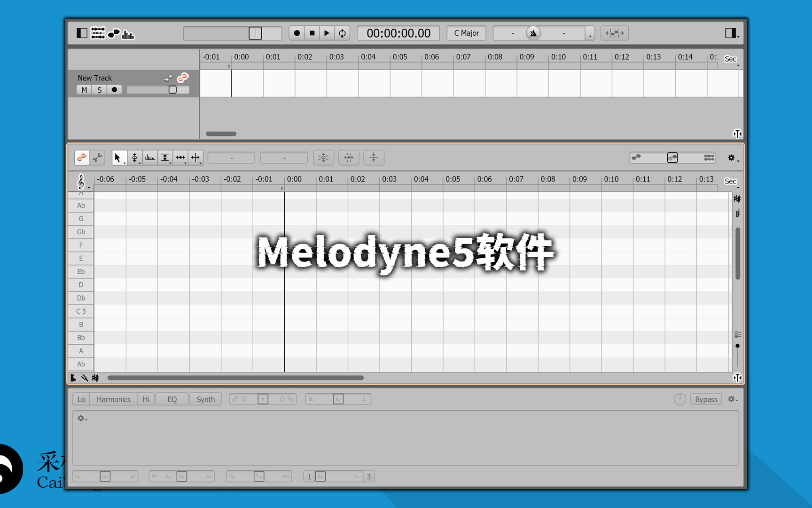Click the Gb key in pitch ruler
This screenshot has height=508, width=812.
(81, 232)
